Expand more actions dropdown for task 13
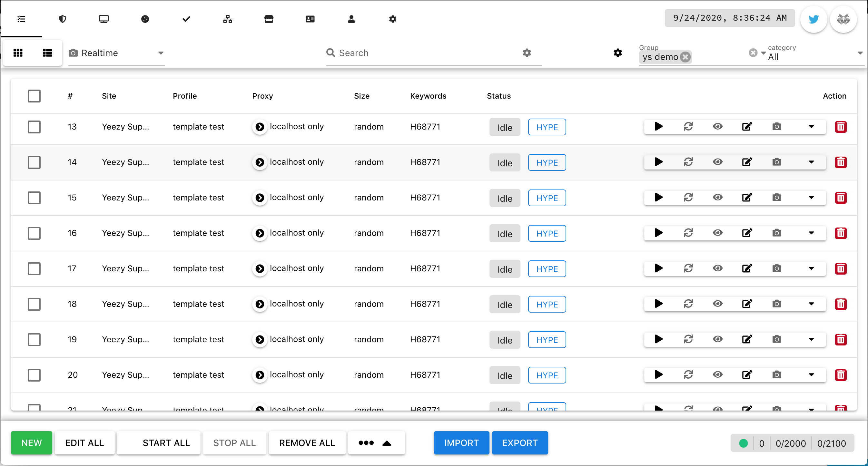The image size is (868, 466). [x=811, y=127]
